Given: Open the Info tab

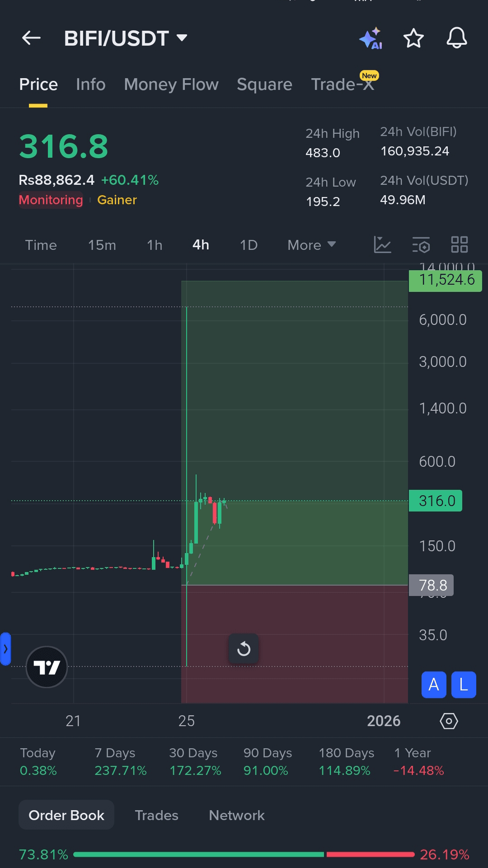Looking at the screenshot, I should [91, 84].
